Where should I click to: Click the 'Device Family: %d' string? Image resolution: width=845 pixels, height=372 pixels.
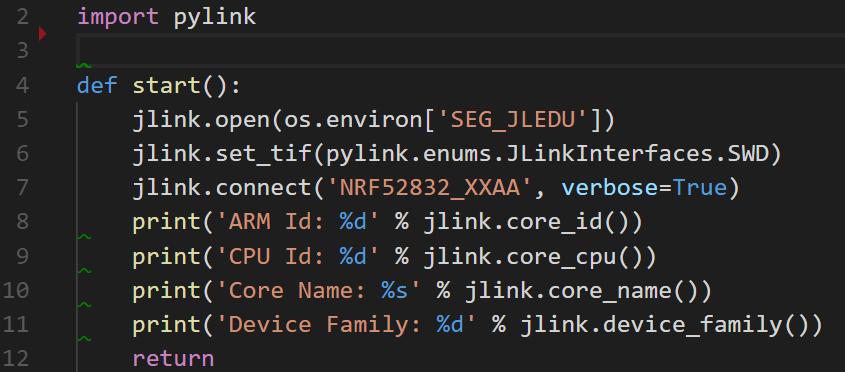[x=347, y=325]
